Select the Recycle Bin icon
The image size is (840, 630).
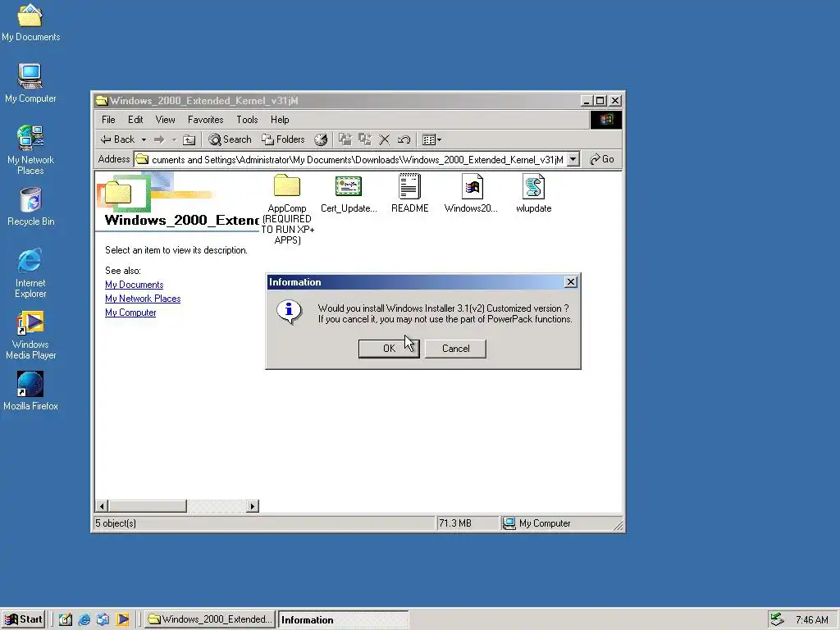(x=30, y=206)
